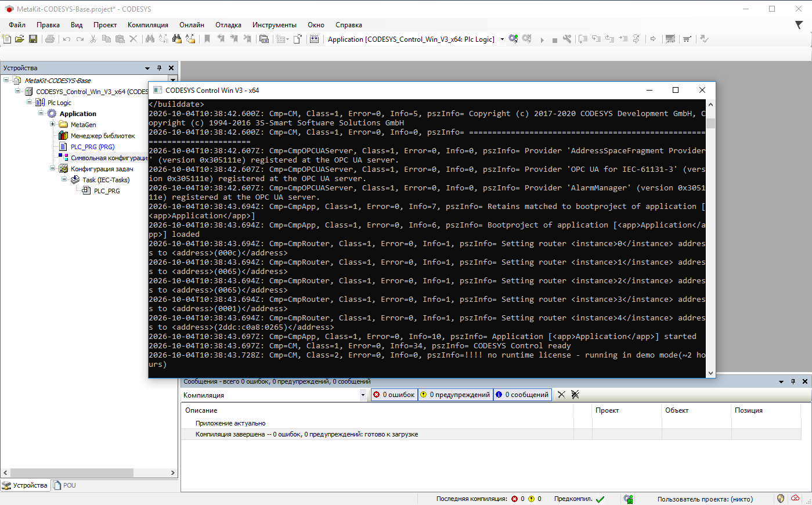The image size is (812, 505).
Task: Save the project with the floppy icon
Action: tap(33, 39)
